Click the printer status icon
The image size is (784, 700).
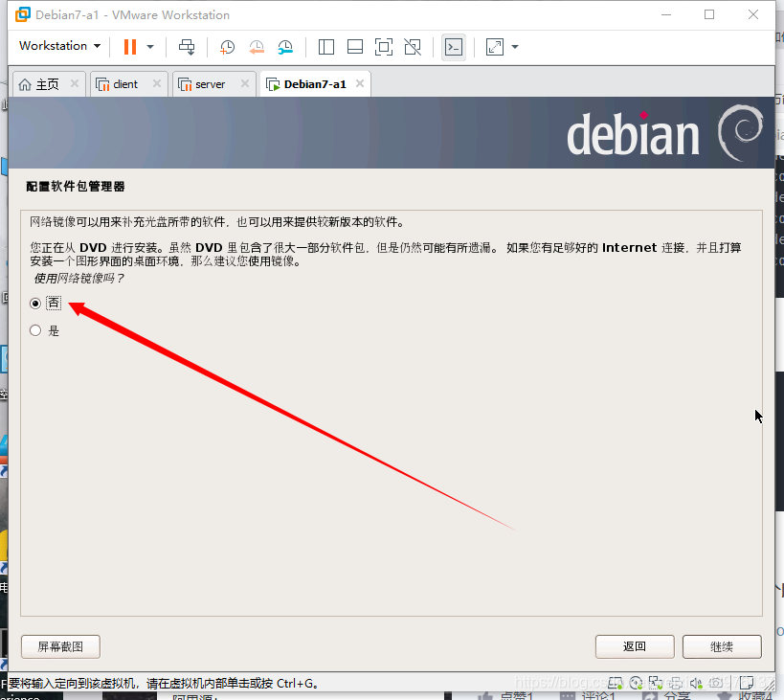tap(676, 683)
